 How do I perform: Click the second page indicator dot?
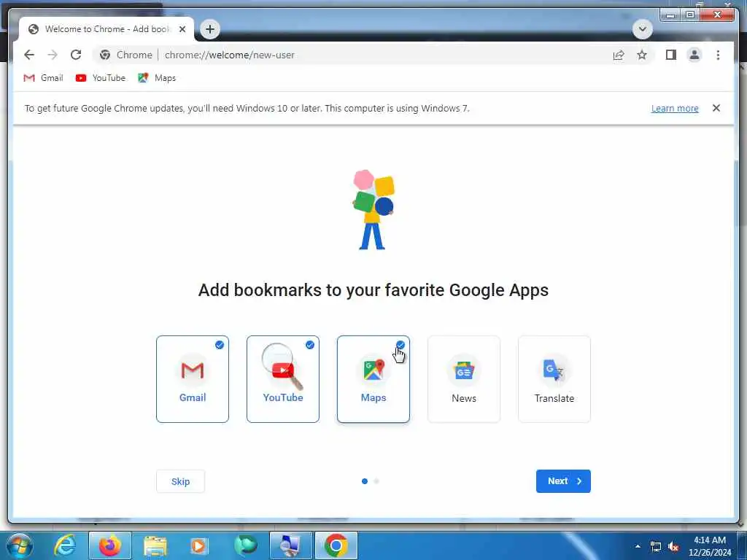(376, 481)
